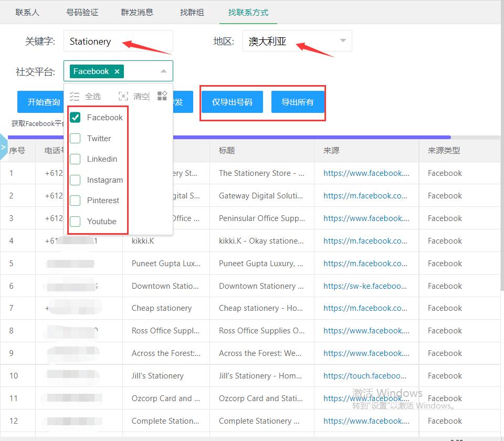Switch to the 号码验证 tab

[82, 12]
